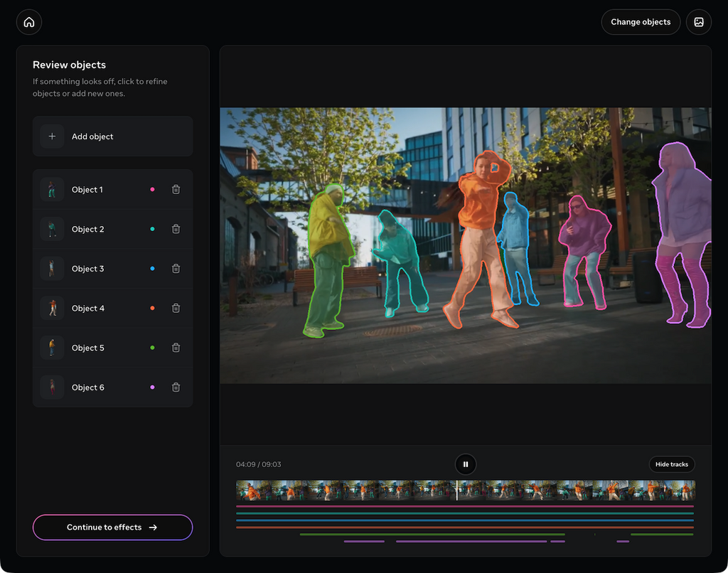Delete Object 6 with trash icon
The image size is (728, 573).
point(176,387)
